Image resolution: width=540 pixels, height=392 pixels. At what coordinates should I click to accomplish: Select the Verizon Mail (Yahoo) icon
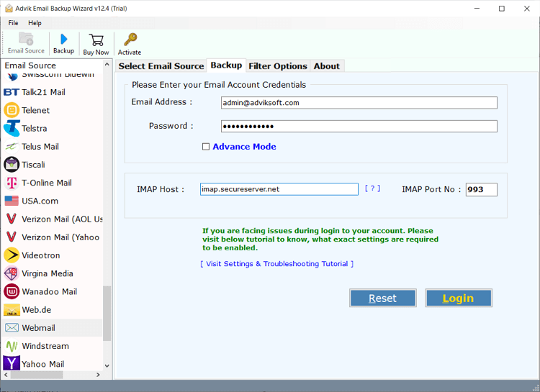tap(12, 237)
